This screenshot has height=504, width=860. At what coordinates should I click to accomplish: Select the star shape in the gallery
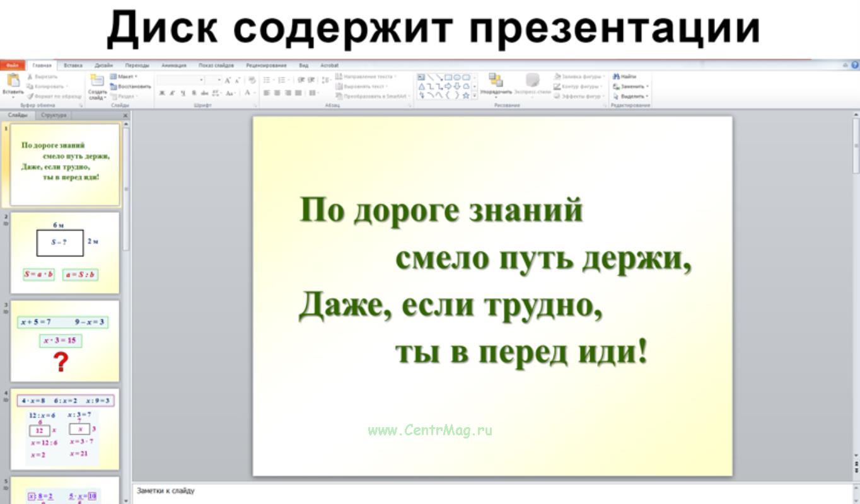pos(466,96)
